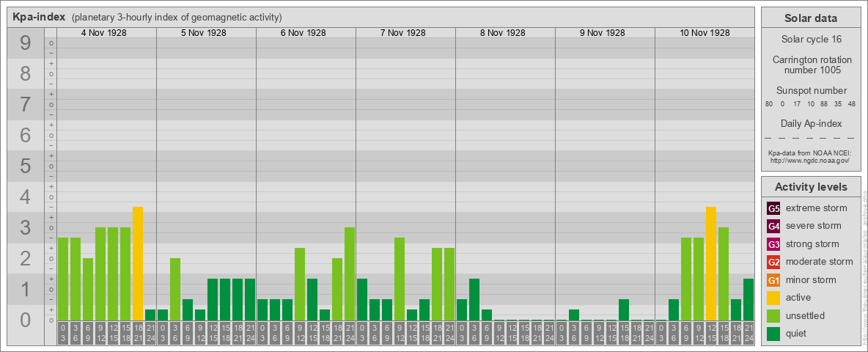Click the 3-6h bar on 5 Nov
The width and height of the screenshot is (868, 352).
pos(175,290)
